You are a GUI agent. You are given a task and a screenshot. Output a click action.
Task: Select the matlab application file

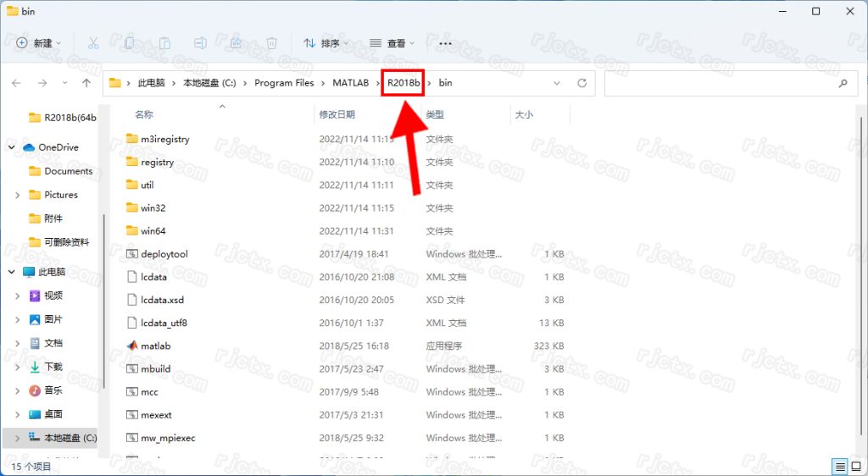tap(155, 346)
